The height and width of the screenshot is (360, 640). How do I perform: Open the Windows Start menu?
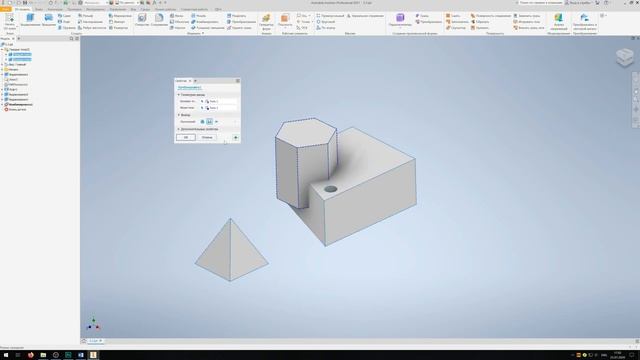(6, 355)
